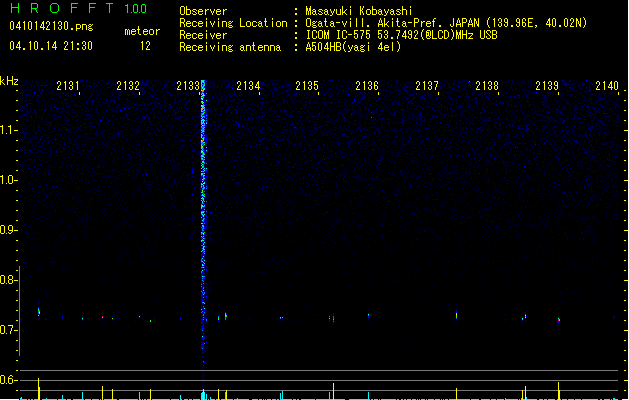
Task: Click the antenna value A504HB(yagi 4el)
Action: coord(353,47)
